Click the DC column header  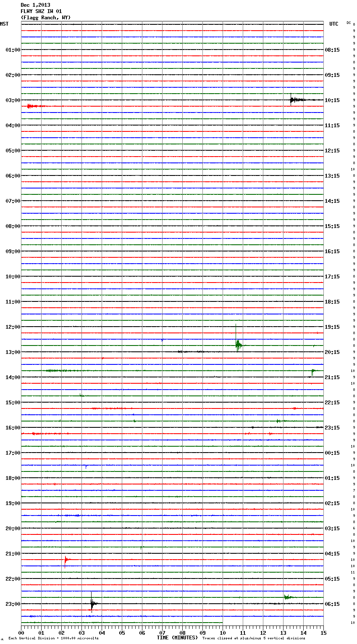(x=349, y=23)
